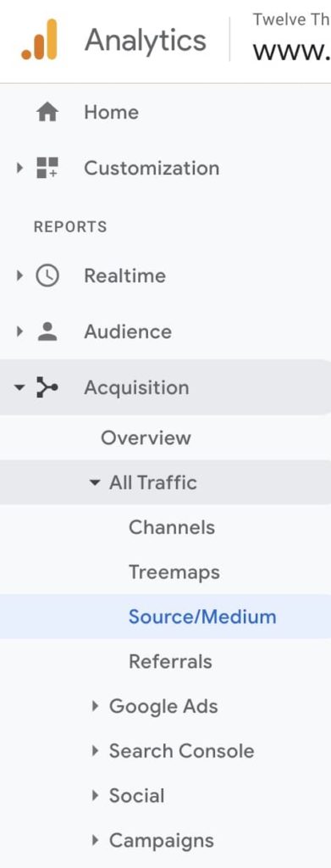The width and height of the screenshot is (331, 868).
Task: Open the Channels report
Action: click(172, 527)
